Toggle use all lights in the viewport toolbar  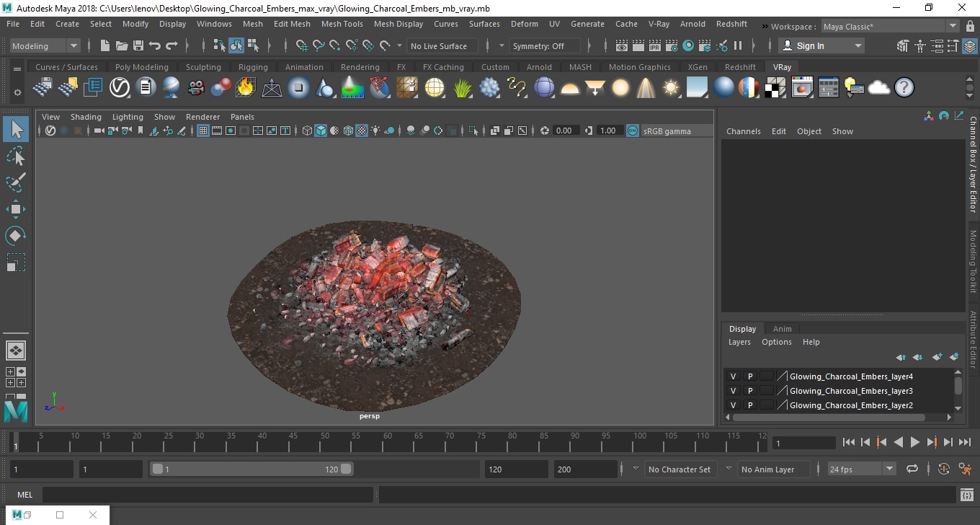pos(376,131)
